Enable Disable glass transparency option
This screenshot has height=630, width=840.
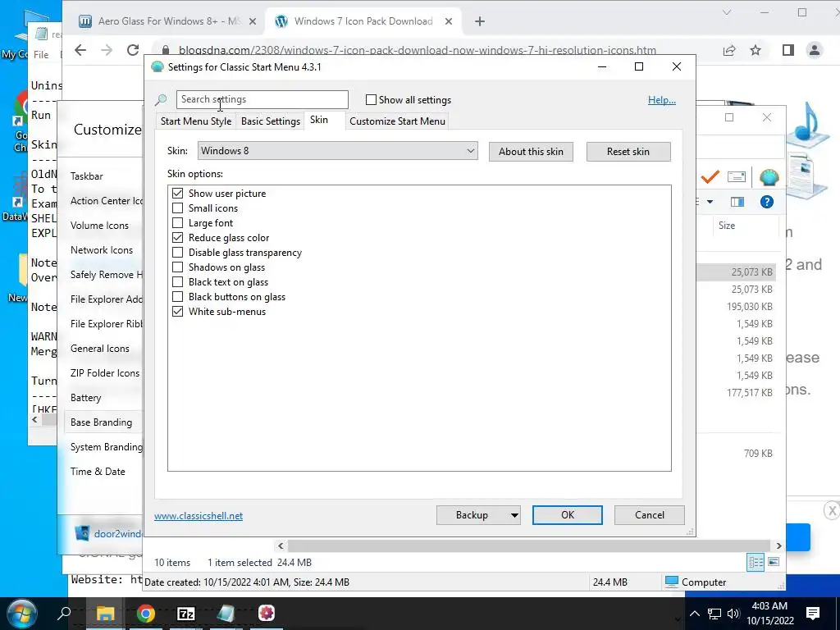pyautogui.click(x=177, y=253)
